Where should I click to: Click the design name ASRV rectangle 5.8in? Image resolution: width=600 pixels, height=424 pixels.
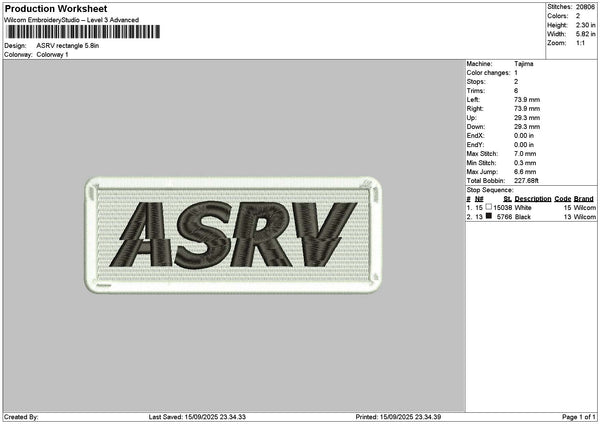pos(68,46)
